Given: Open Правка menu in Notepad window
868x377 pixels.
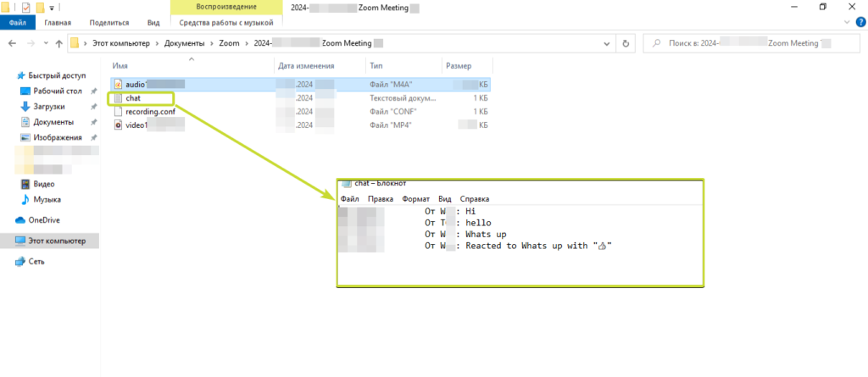Looking at the screenshot, I should pos(381,199).
